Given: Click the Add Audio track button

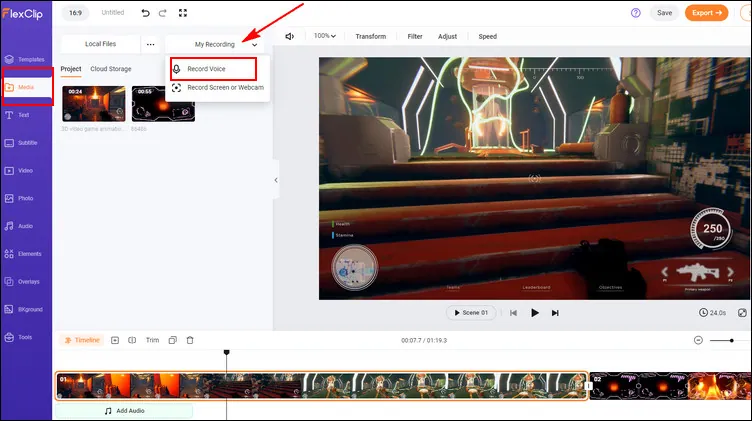Looking at the screenshot, I should pyautogui.click(x=124, y=411).
